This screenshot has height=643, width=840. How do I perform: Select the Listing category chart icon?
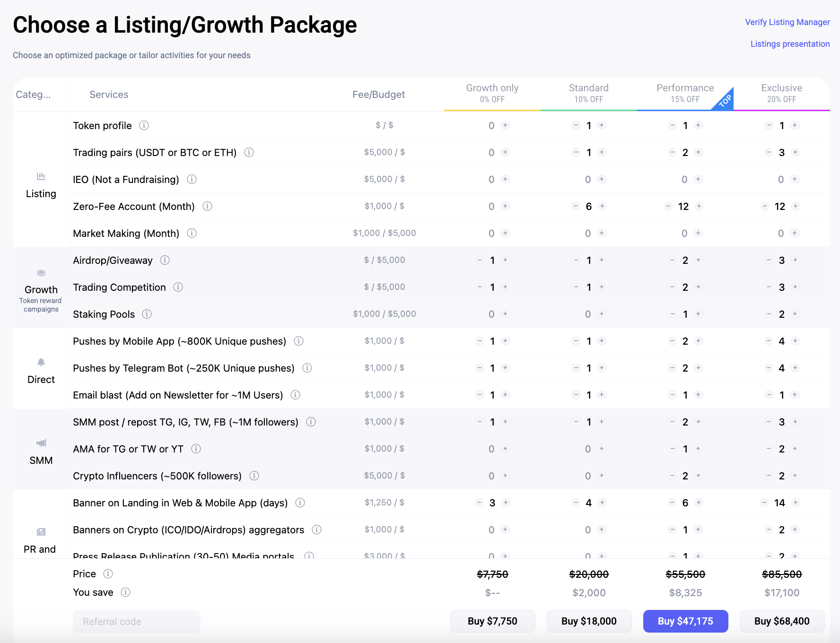coord(41,176)
